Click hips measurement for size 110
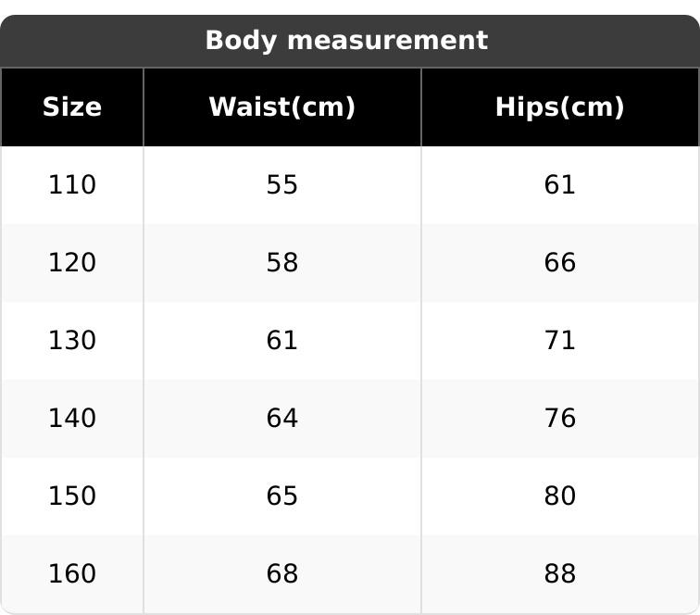The image size is (700, 615). 559,185
